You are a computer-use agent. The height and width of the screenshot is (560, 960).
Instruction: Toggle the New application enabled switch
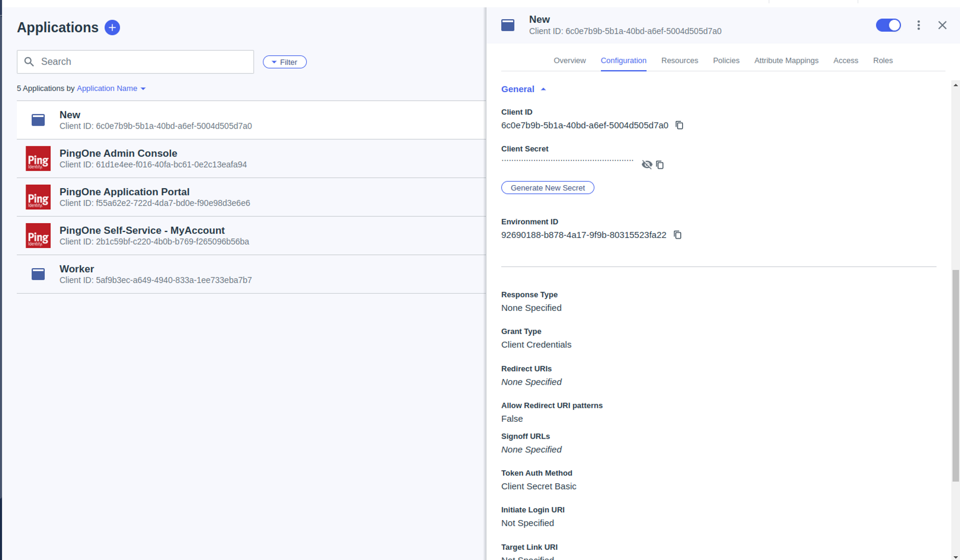tap(888, 25)
